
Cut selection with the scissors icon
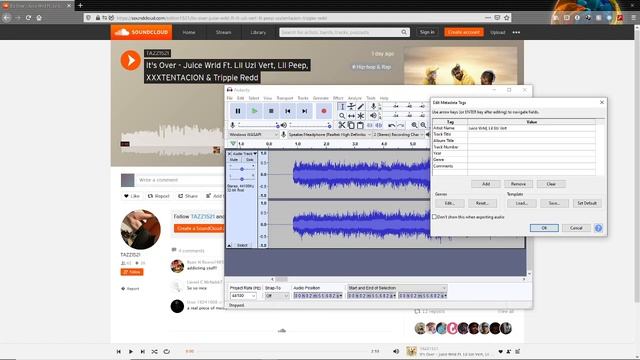(x=342, y=125)
